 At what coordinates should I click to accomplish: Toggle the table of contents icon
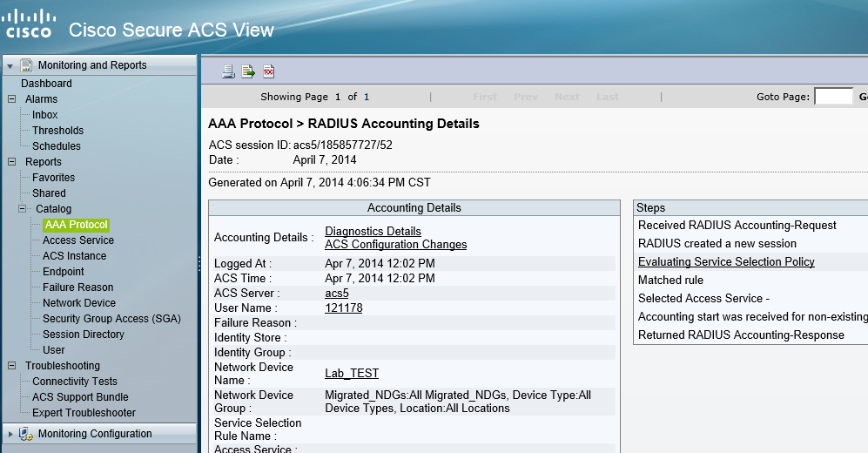[268, 71]
